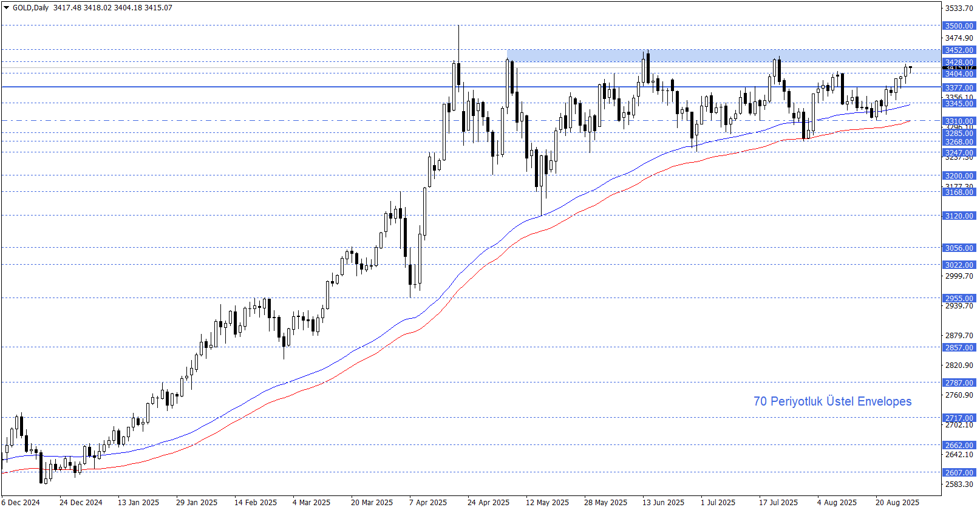
Task: Click the 3268.00 price level label
Action: click(x=959, y=141)
